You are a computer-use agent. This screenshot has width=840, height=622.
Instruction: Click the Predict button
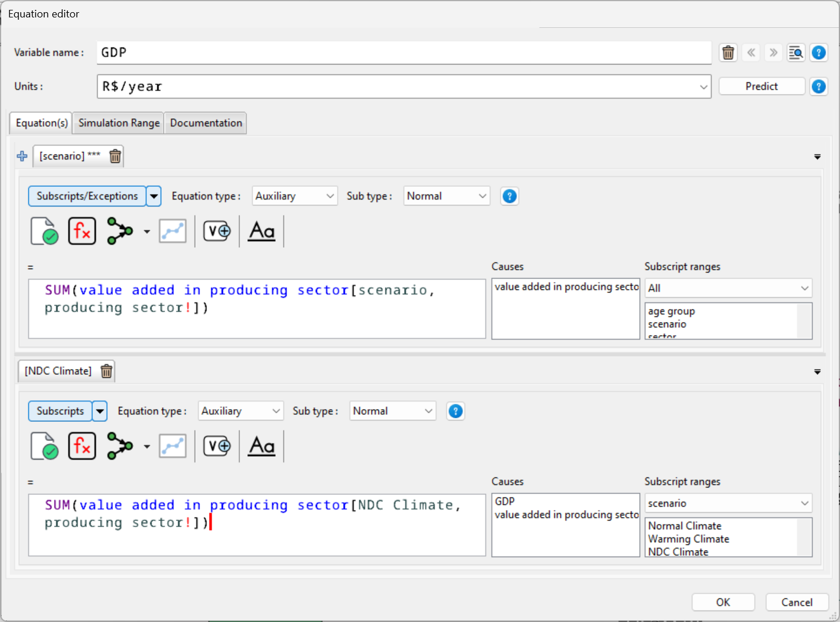(x=761, y=86)
